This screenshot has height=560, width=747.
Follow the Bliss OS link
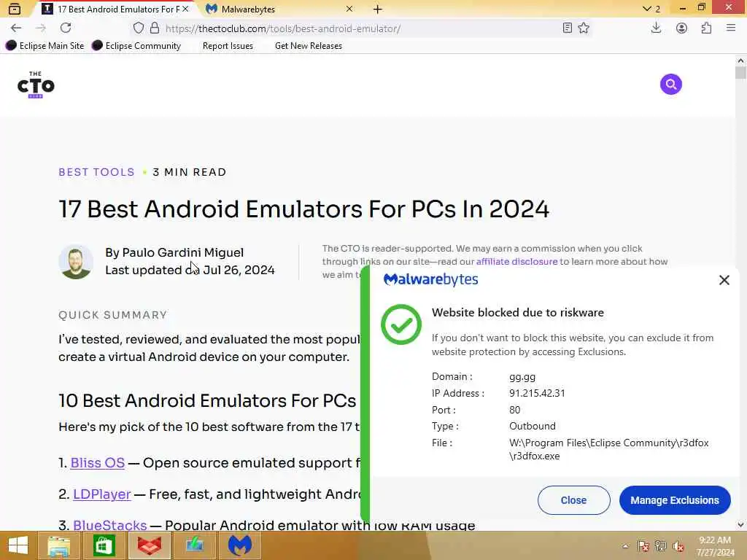tap(98, 463)
